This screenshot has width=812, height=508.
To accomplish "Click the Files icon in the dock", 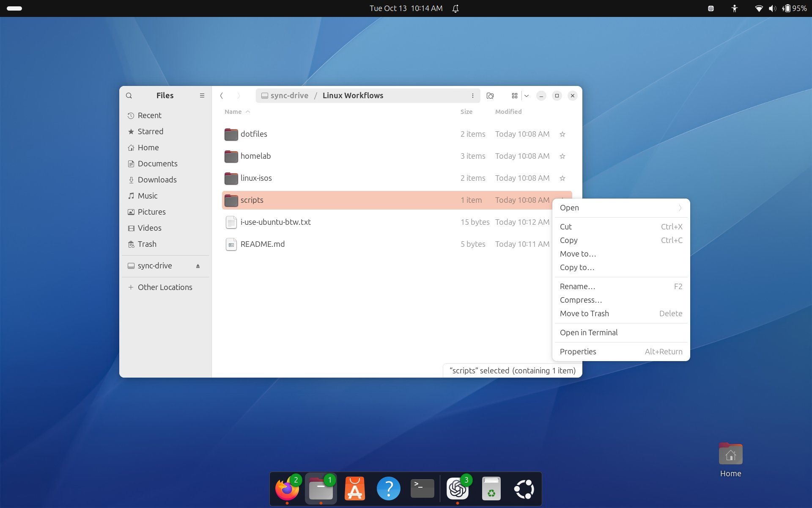I will (x=321, y=489).
